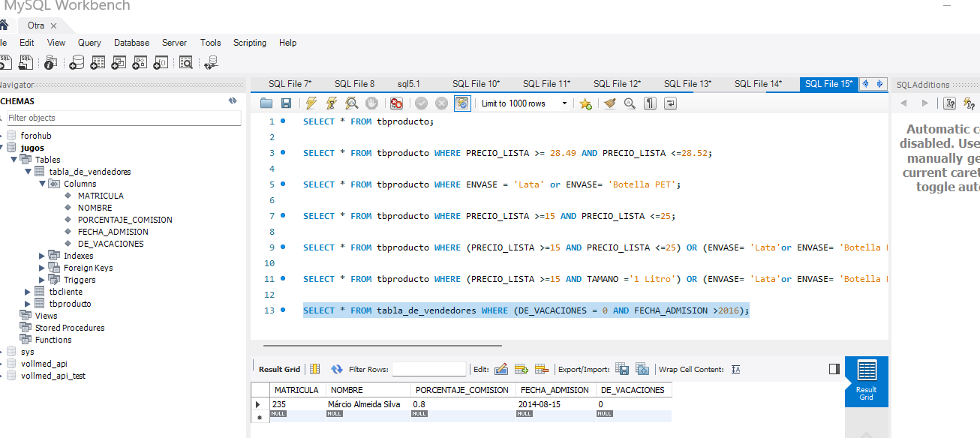Switch to SQL File 12 tab

coord(617,84)
